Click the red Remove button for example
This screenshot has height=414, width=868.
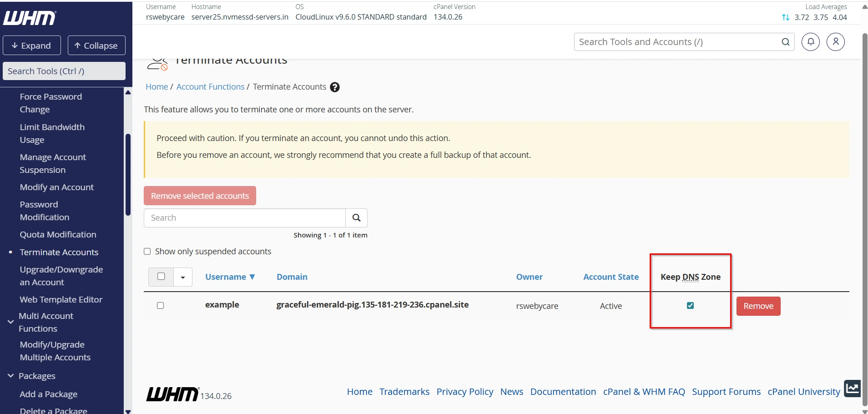coord(758,306)
